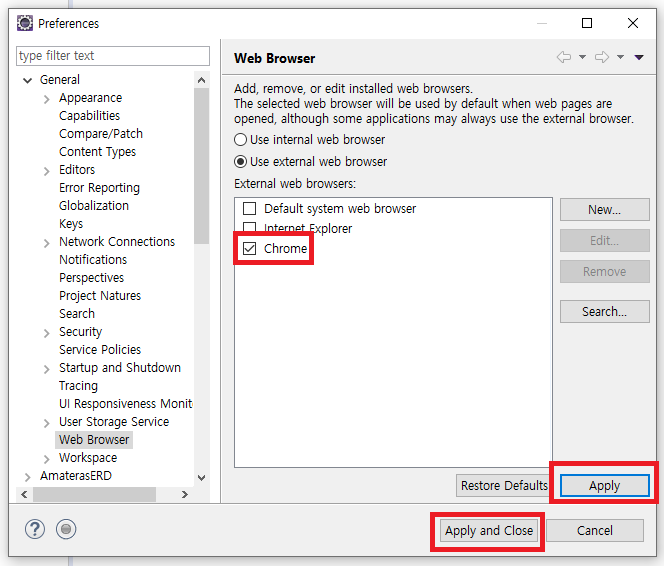
Task: Open the forward history dropdown arrow
Action: click(620, 57)
